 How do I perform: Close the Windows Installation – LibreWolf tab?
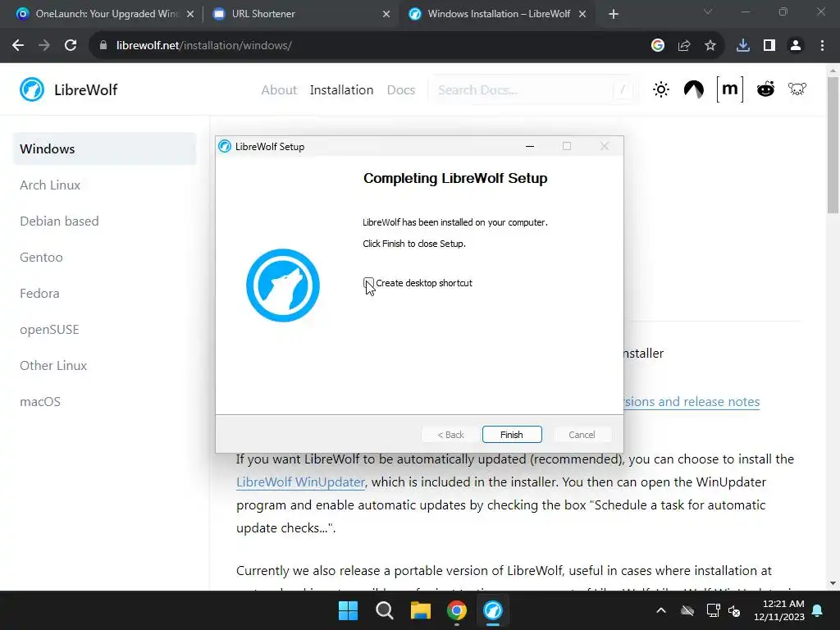pyautogui.click(x=582, y=14)
